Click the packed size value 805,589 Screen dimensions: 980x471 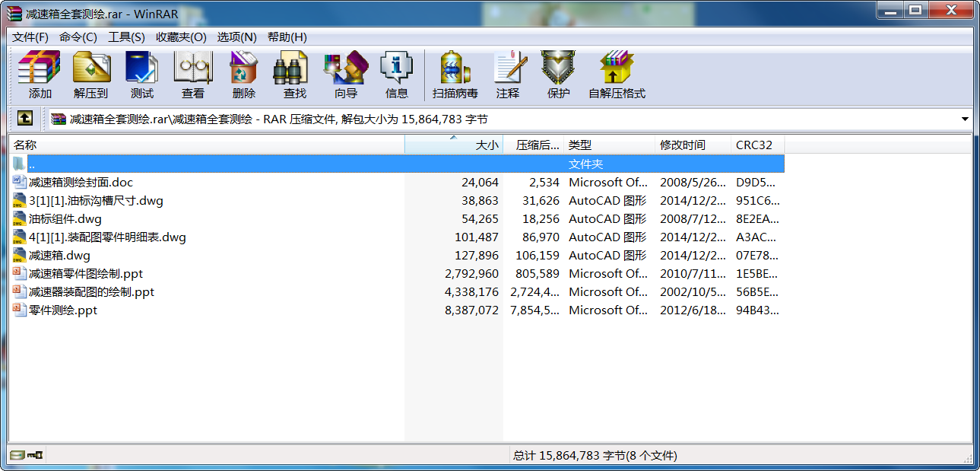coord(537,273)
